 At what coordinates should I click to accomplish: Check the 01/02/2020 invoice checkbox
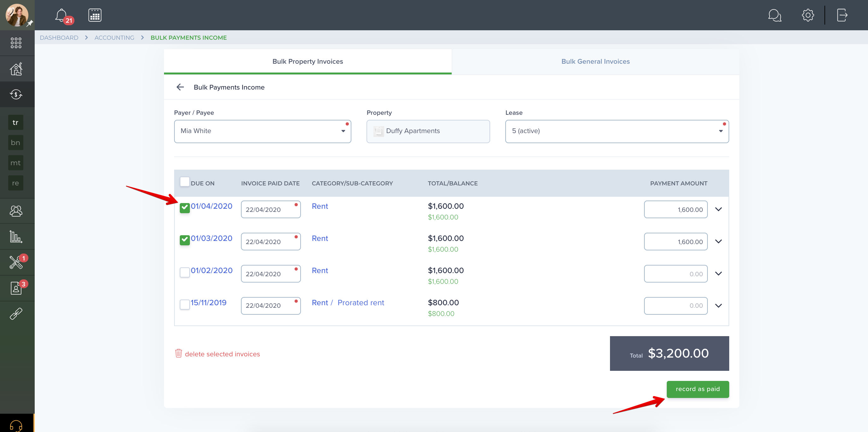[185, 272]
